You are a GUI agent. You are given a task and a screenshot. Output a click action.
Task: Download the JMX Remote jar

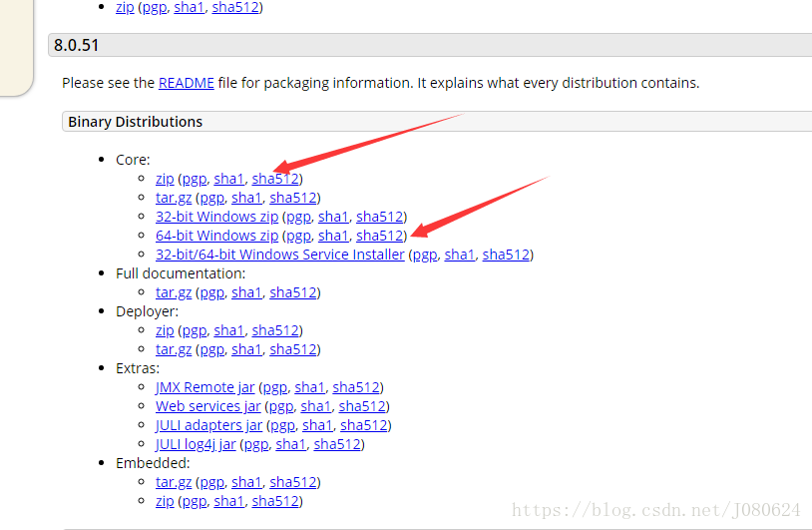(205, 387)
